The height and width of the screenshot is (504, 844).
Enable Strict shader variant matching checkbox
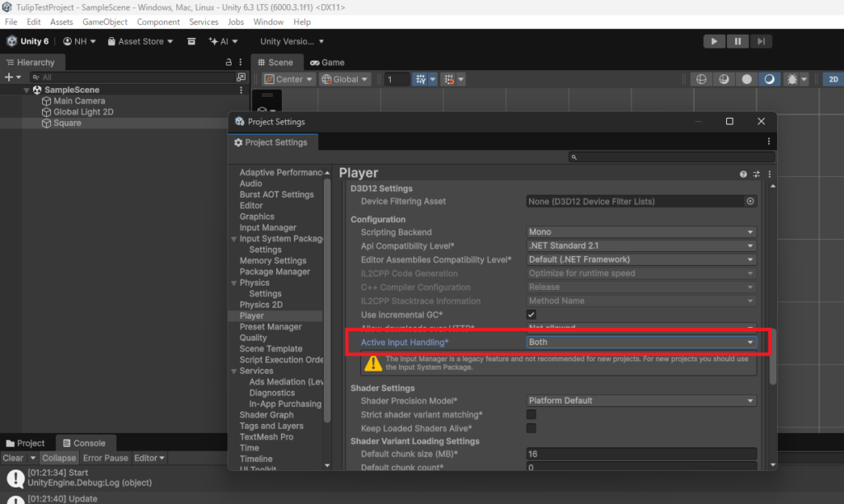point(532,414)
